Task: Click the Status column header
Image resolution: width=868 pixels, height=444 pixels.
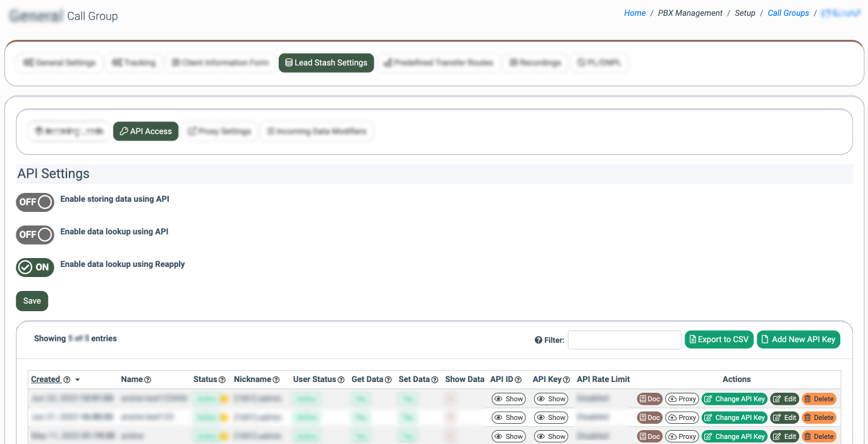Action: [x=205, y=379]
